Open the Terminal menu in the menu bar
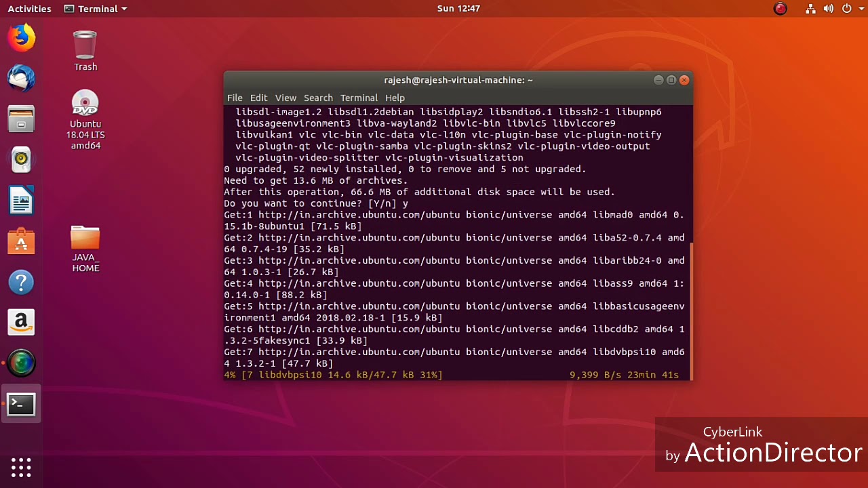Screen dimensions: 868x488 pyautogui.click(x=359, y=98)
